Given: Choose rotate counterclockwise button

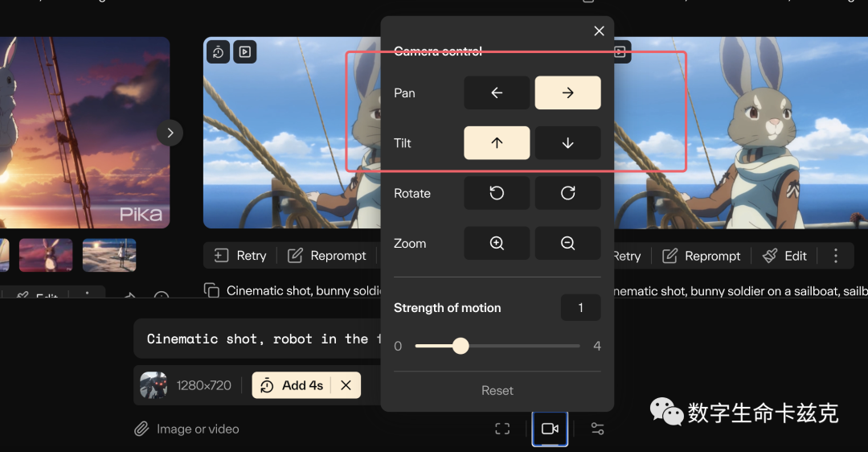Looking at the screenshot, I should 497,193.
